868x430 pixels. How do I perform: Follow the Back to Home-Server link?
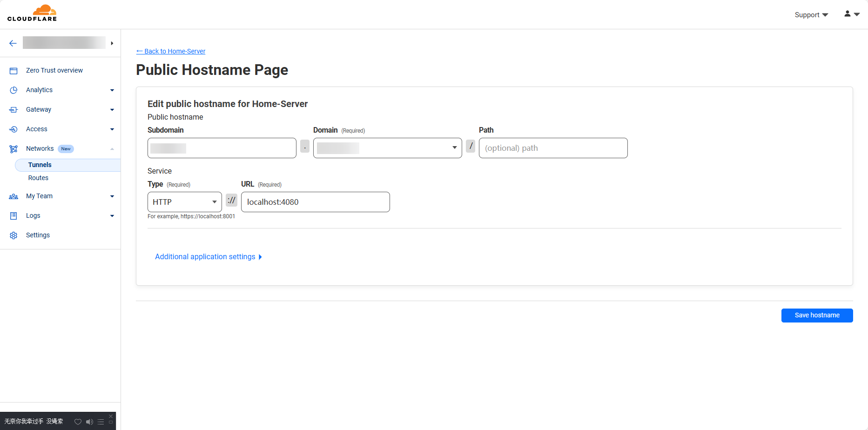coord(171,51)
